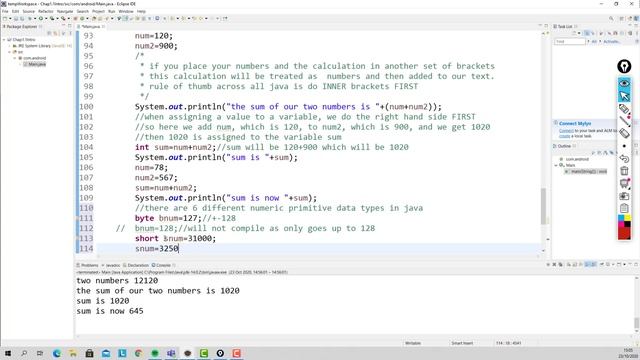Select the eraser annotation tool
The image size is (640, 360).
[624, 133]
